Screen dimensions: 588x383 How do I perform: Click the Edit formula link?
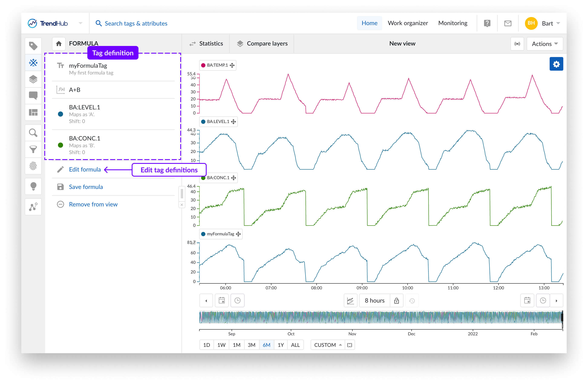coord(85,170)
